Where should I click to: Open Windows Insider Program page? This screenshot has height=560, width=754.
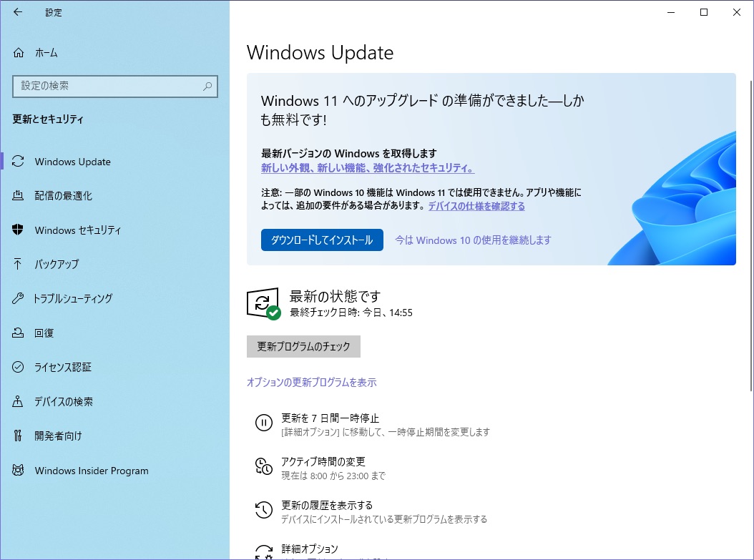click(x=115, y=471)
